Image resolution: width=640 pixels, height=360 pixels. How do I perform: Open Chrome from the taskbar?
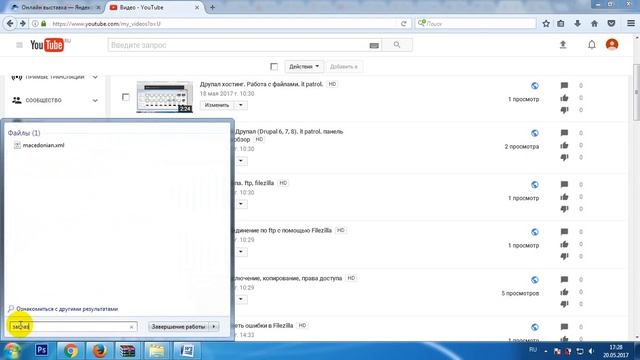pos(70,350)
